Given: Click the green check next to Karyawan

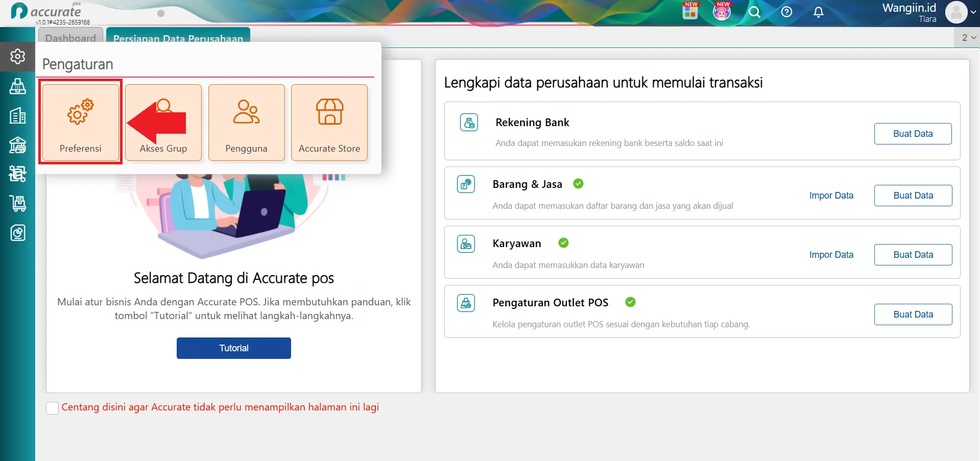Looking at the screenshot, I should click(563, 243).
